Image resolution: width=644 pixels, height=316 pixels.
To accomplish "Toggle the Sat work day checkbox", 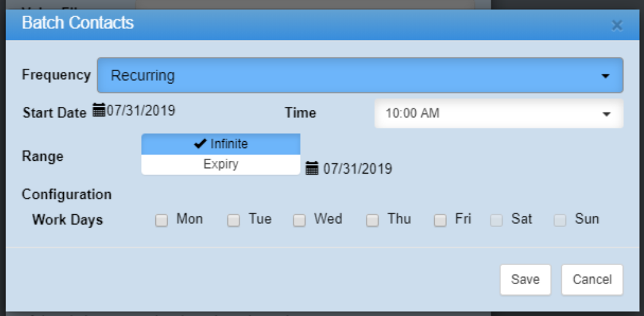I will pyautogui.click(x=496, y=221).
